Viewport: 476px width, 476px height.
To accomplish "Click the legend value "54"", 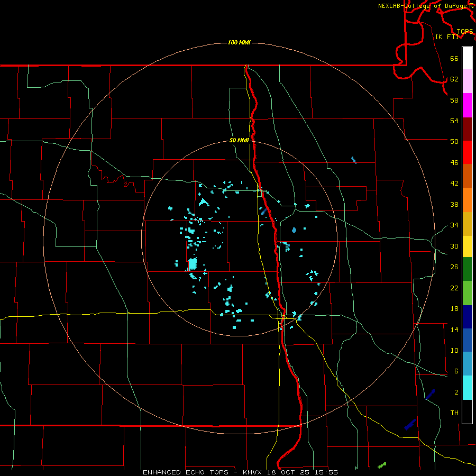I will coord(454,121).
